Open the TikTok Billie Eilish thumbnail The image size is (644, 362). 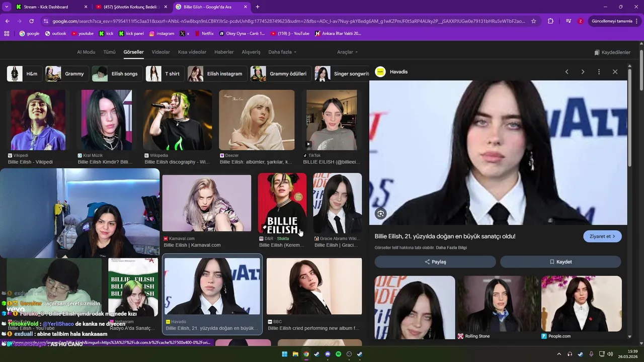pos(332,120)
